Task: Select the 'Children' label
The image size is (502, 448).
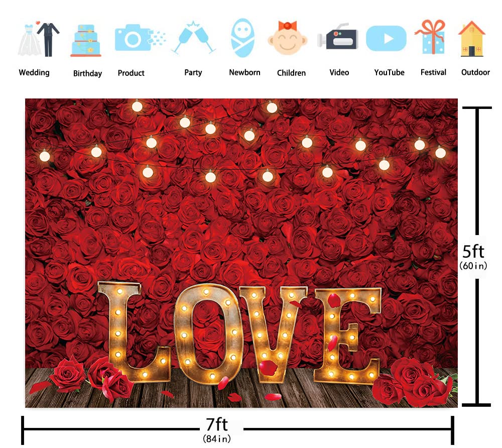Action: 291,73
